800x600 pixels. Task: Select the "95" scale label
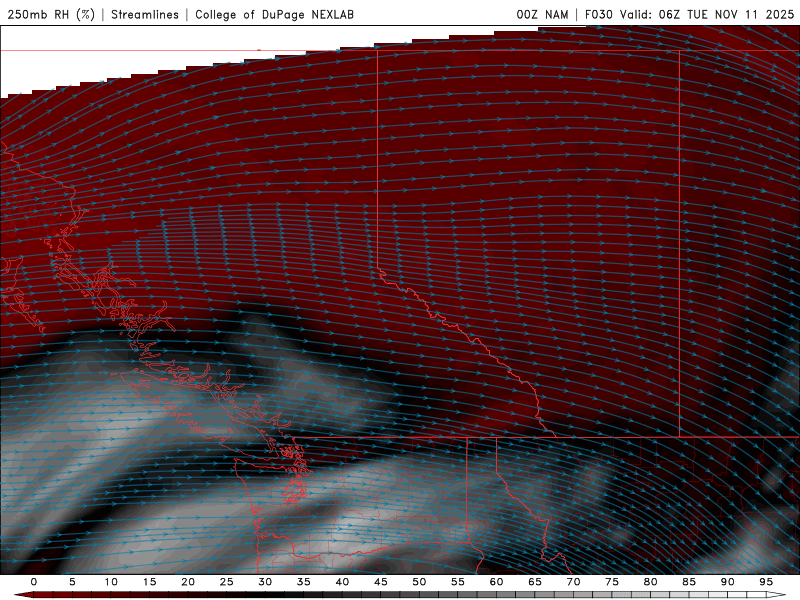click(x=766, y=582)
